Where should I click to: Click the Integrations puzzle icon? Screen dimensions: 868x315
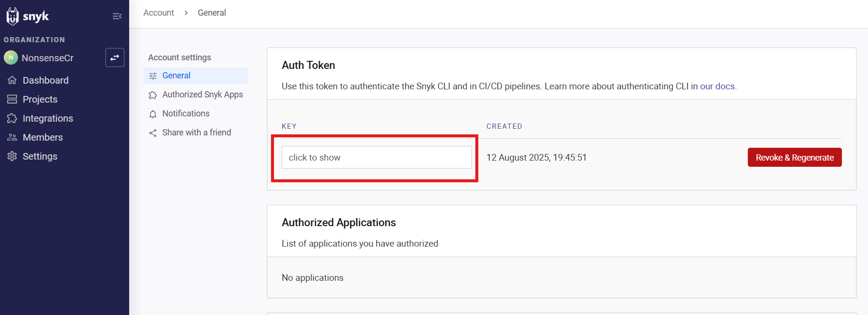(x=12, y=118)
